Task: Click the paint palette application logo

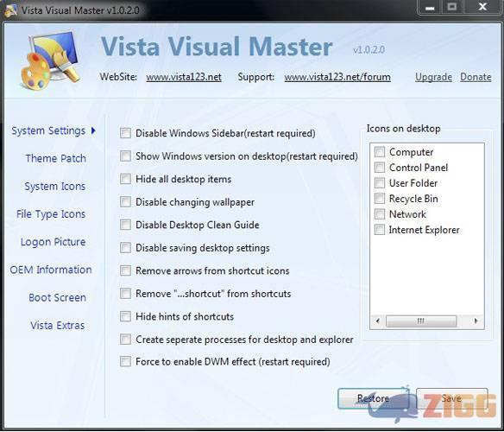Action: tap(50, 60)
